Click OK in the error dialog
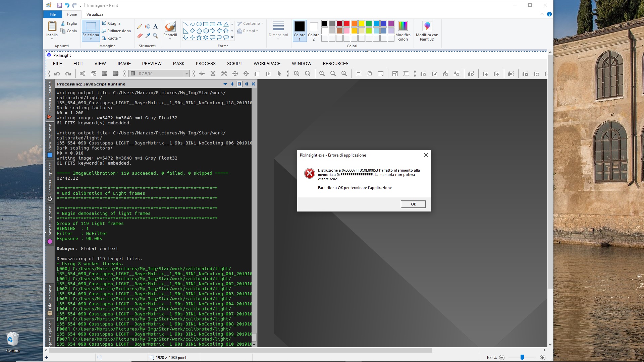 point(413,204)
